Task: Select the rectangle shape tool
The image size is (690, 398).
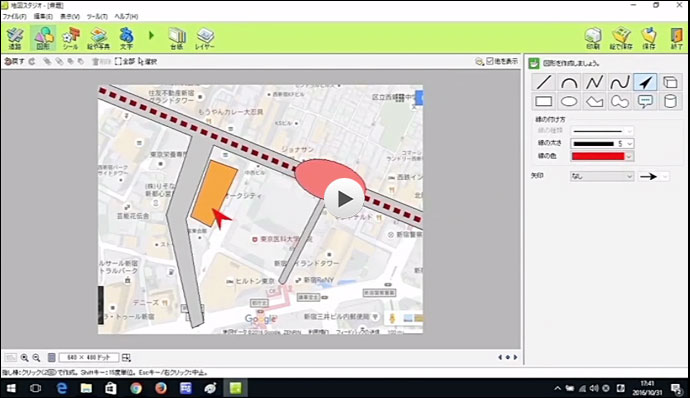Action: pyautogui.click(x=543, y=102)
